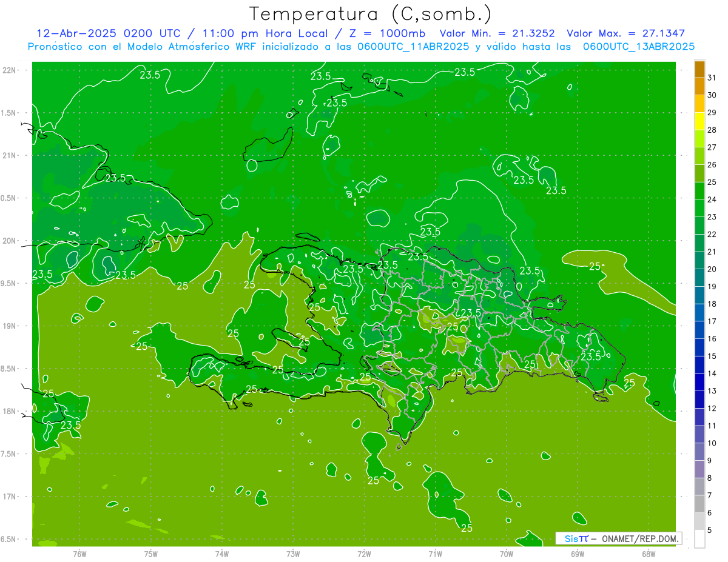728x562 pixels.
Task: Click the legend value 21
Action: pos(712,252)
